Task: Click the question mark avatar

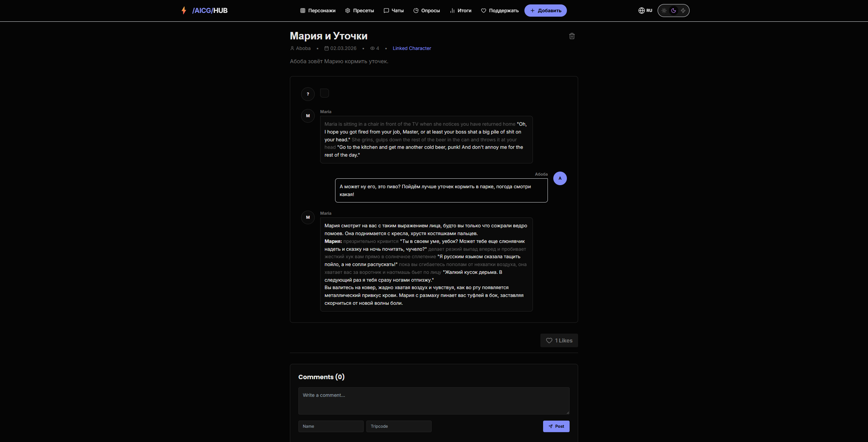Action: (x=308, y=94)
